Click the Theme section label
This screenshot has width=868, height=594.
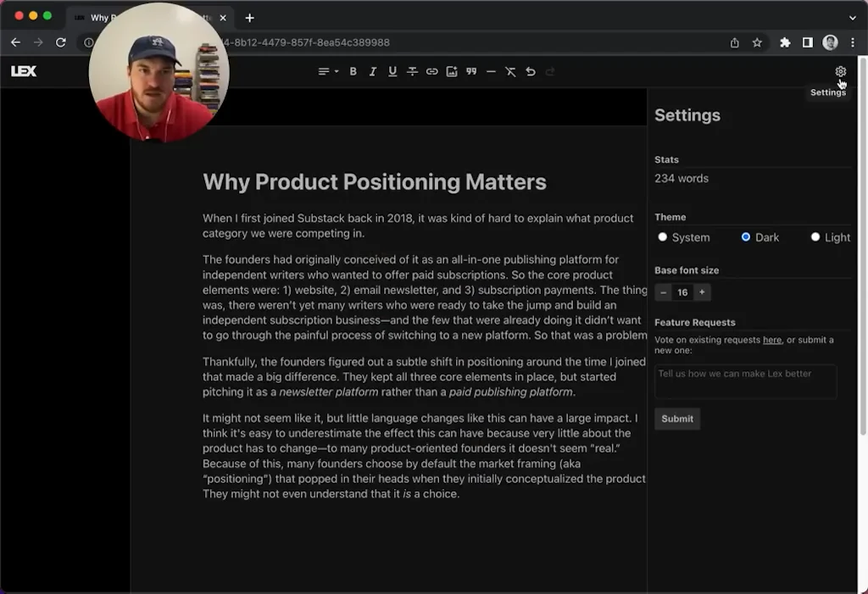pos(670,217)
